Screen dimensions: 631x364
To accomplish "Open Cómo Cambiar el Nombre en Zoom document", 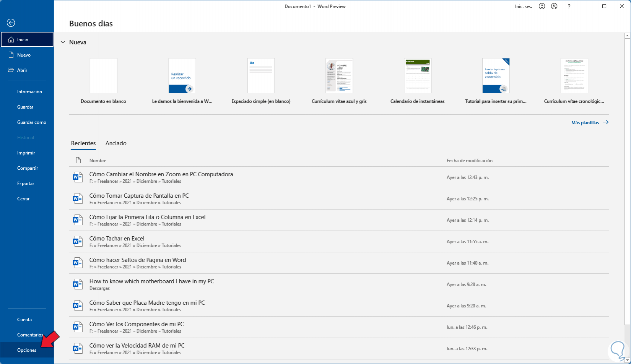I will (339, 177).
